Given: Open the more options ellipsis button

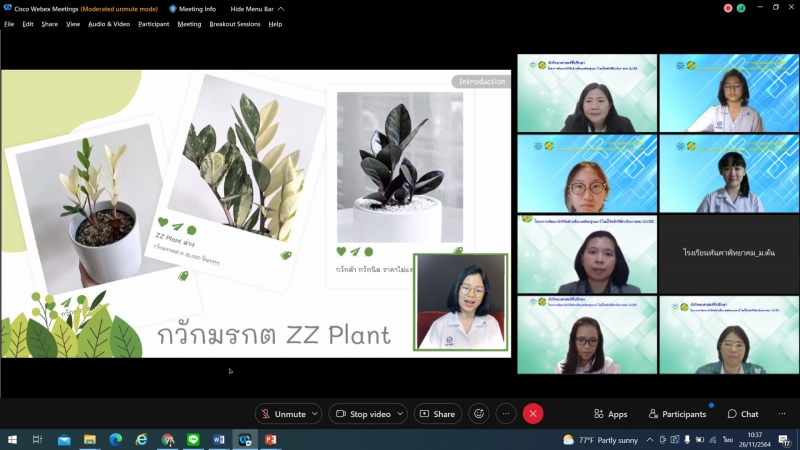Looking at the screenshot, I should pyautogui.click(x=506, y=414).
